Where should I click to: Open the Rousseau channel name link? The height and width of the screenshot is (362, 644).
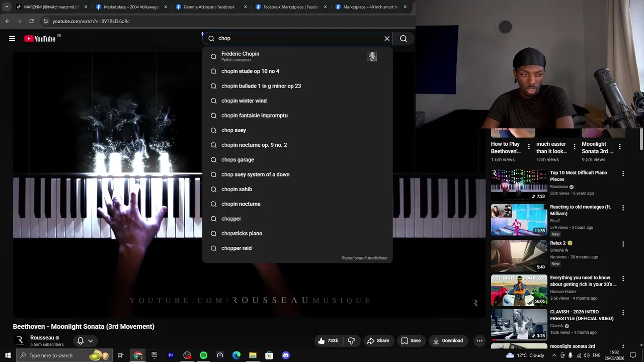(42, 338)
